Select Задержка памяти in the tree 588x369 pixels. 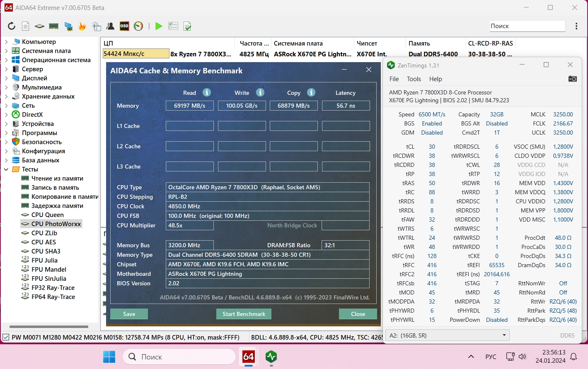(x=57, y=206)
